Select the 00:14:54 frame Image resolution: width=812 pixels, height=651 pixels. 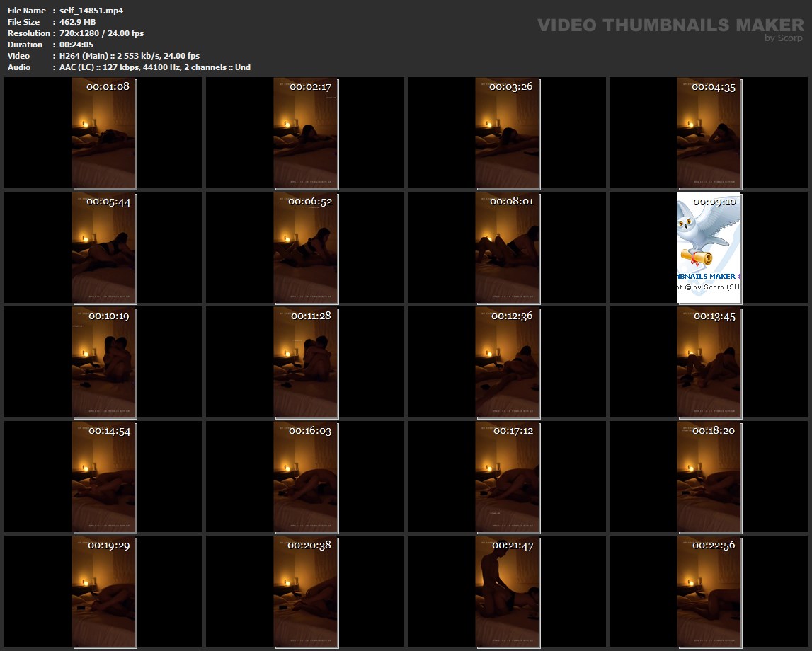click(103, 477)
